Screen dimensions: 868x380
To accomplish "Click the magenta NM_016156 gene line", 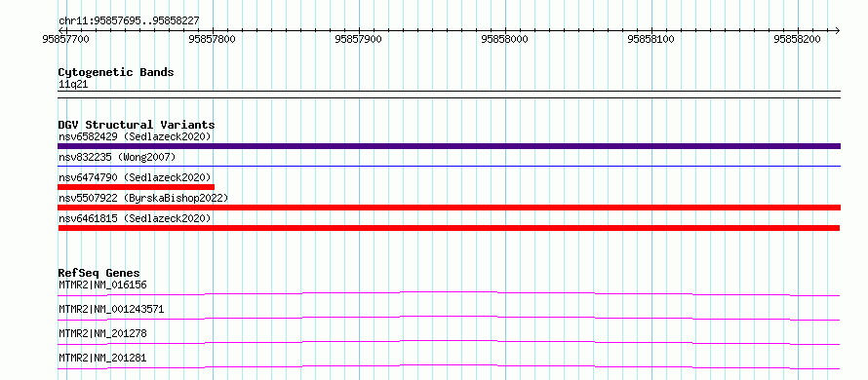I will (x=449, y=293).
